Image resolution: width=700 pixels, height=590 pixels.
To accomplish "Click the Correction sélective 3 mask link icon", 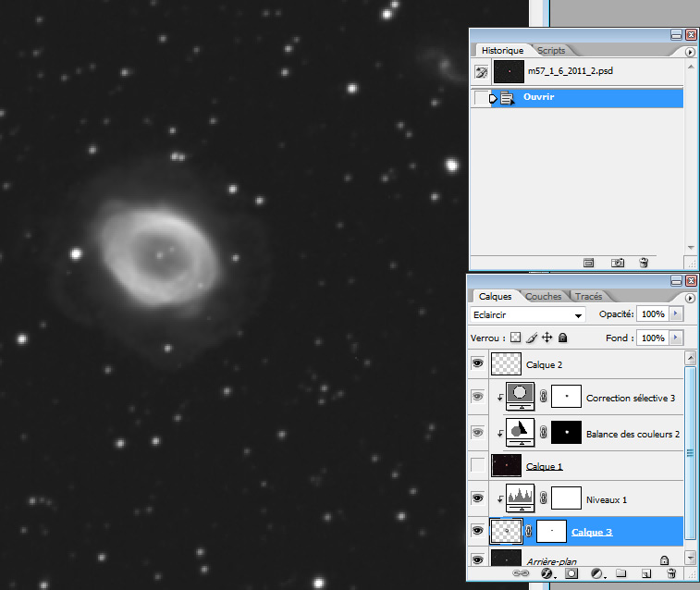I will click(543, 396).
